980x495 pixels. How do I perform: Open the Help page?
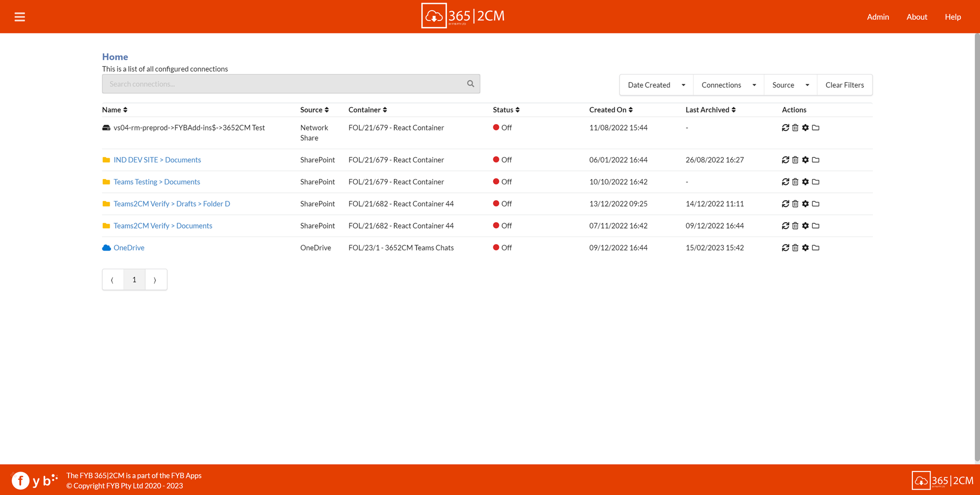[x=953, y=17]
